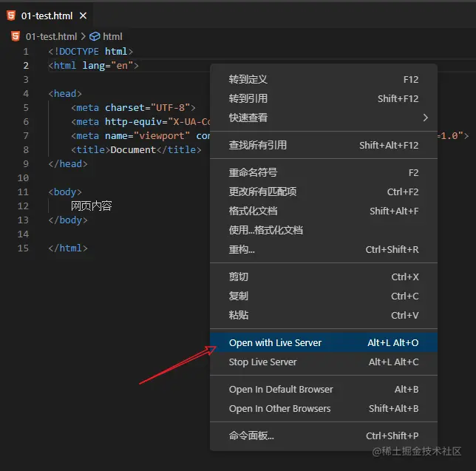476x471 pixels.
Task: Open breadcrumb chevron after 01-test.html
Action: 84,36
